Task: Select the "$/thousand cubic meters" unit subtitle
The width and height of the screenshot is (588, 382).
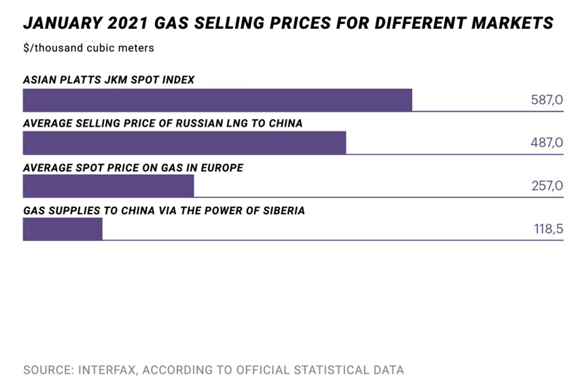Action: [x=89, y=48]
